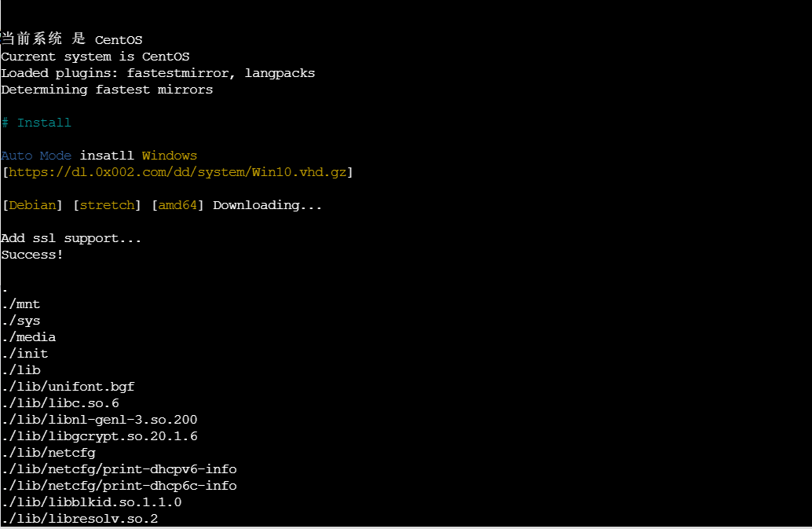Click the "Add ssl support..." line

tap(71, 238)
